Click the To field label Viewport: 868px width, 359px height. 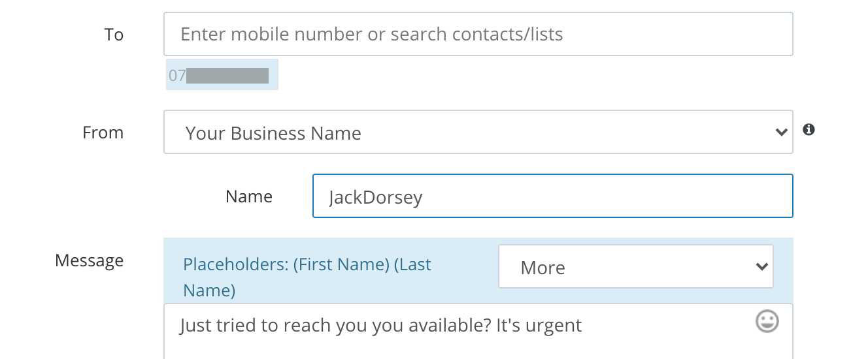click(114, 35)
